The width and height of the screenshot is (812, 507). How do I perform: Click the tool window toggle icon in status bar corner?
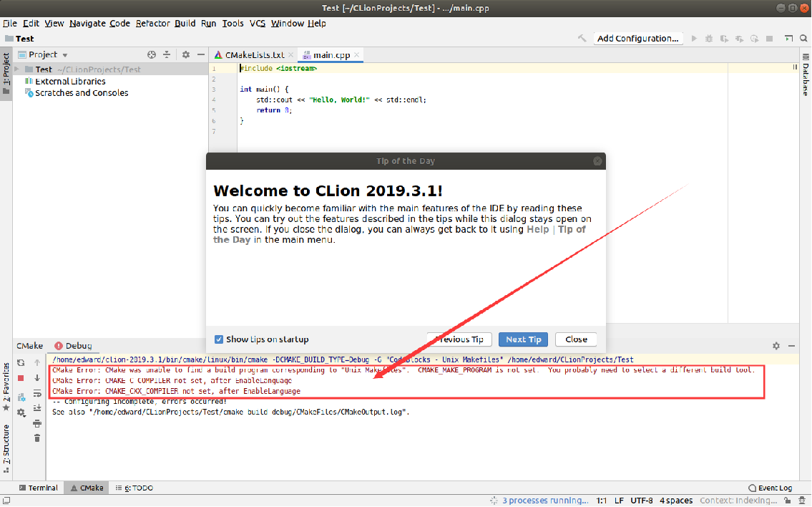tap(6, 501)
